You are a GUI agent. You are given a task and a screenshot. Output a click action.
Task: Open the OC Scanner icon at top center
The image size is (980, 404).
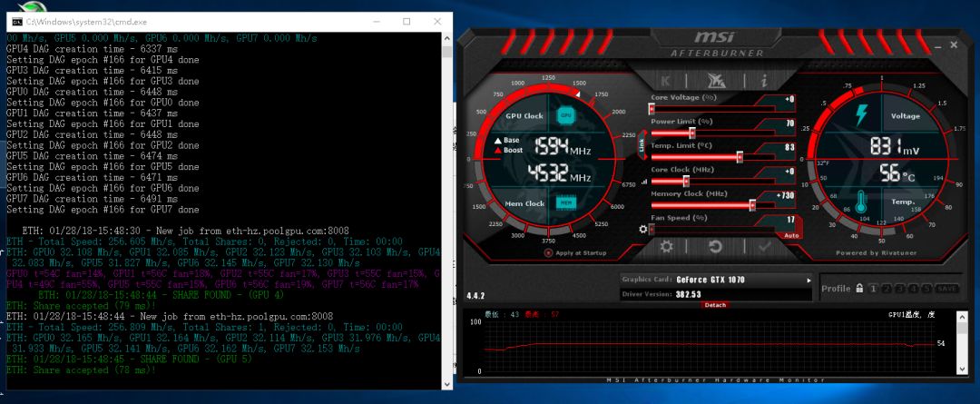(x=716, y=81)
